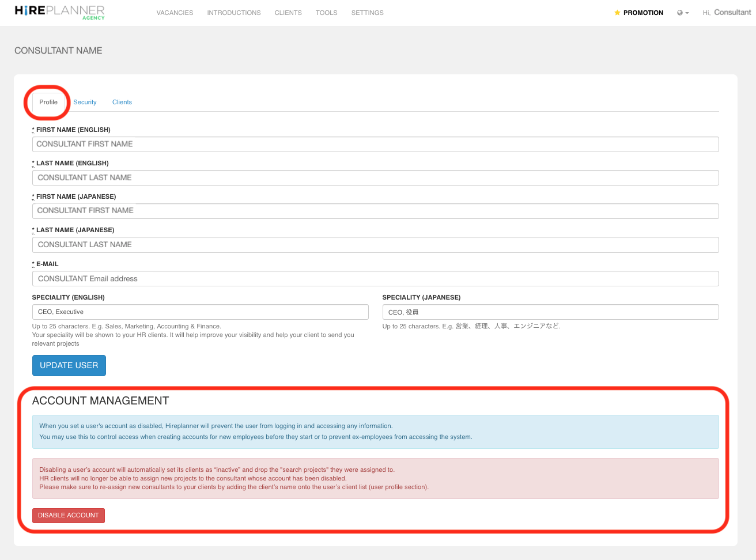Image resolution: width=756 pixels, height=560 pixels.
Task: Select the Last Name (Japanese) field
Action: click(x=375, y=245)
